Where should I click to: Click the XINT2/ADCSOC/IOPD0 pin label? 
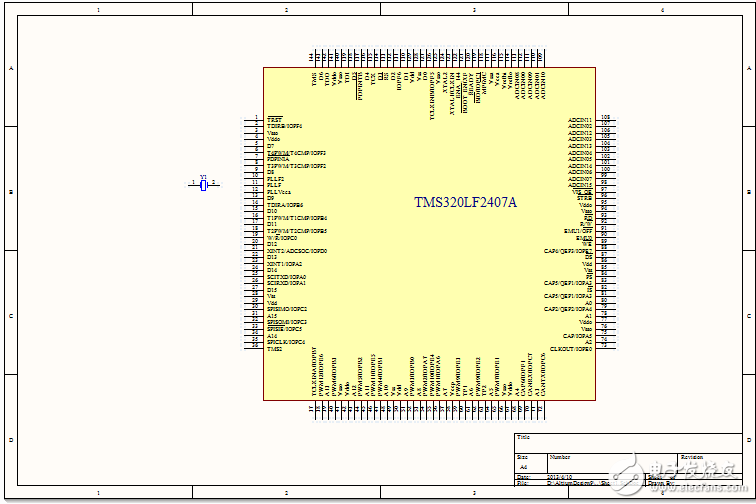tap(297, 250)
